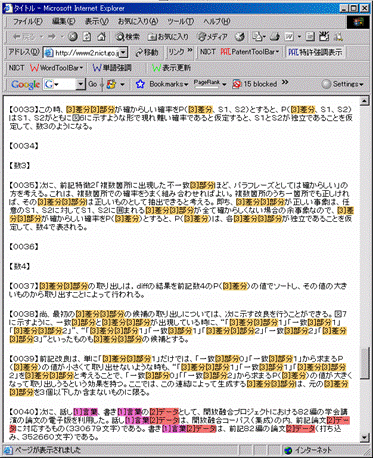Open the お気に入り favorites pane button
The width and height of the screenshot is (373, 458).
tap(168, 37)
